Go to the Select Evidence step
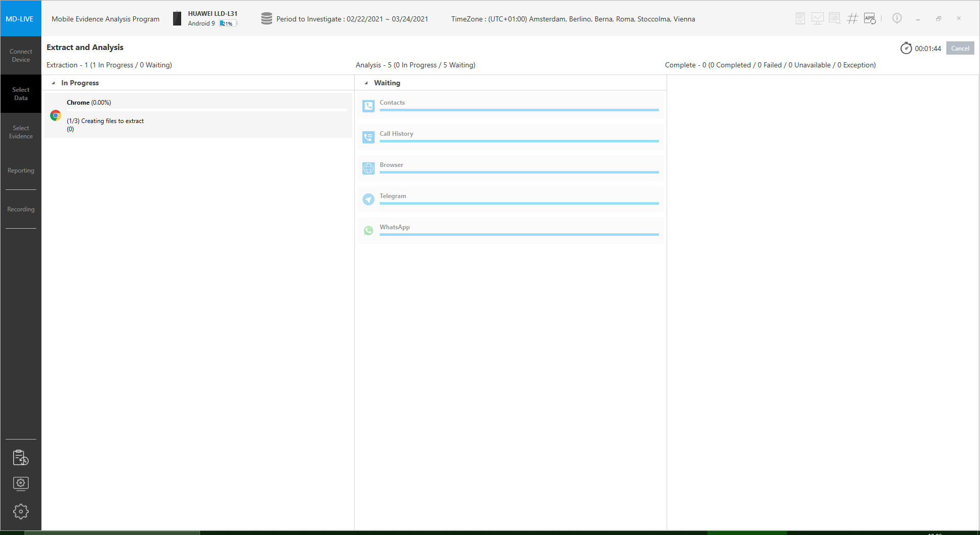 pos(20,132)
